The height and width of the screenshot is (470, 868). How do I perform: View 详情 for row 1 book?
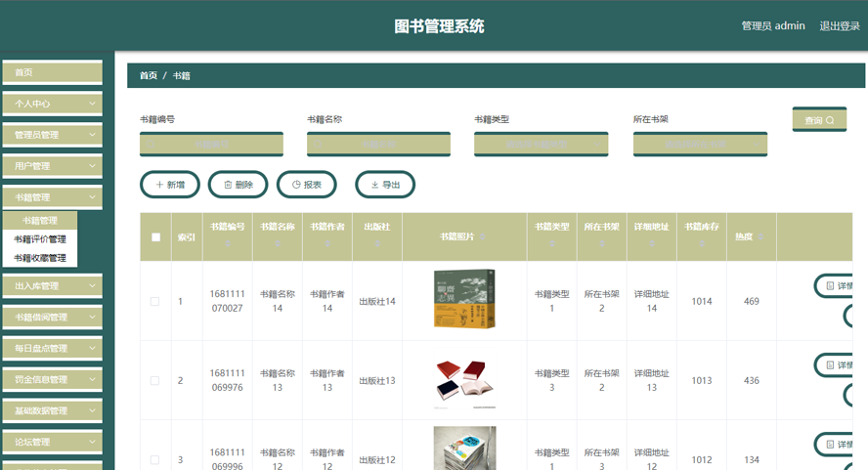point(833,285)
